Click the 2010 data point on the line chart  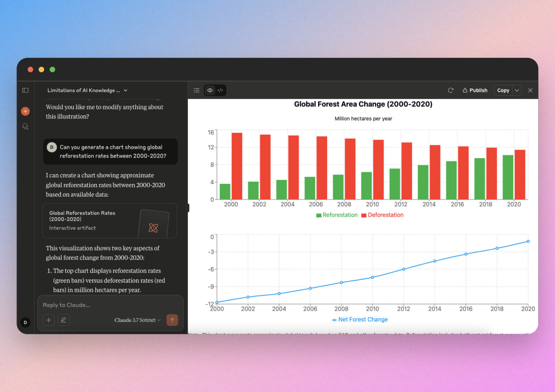373,277
